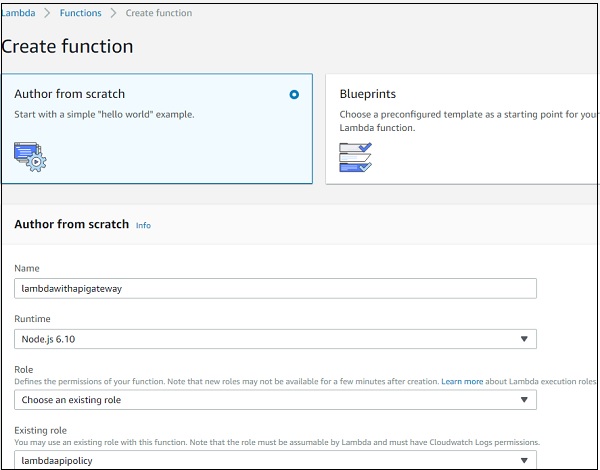Click the Name field containing lambdawithapigateway
Viewport: 600px width, 470px height.
click(x=276, y=288)
